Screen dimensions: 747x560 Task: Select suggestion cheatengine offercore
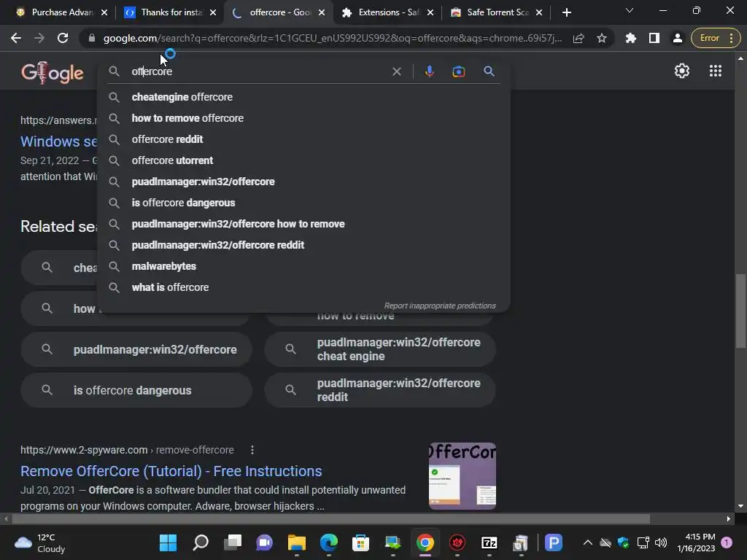pyautogui.click(x=303, y=97)
